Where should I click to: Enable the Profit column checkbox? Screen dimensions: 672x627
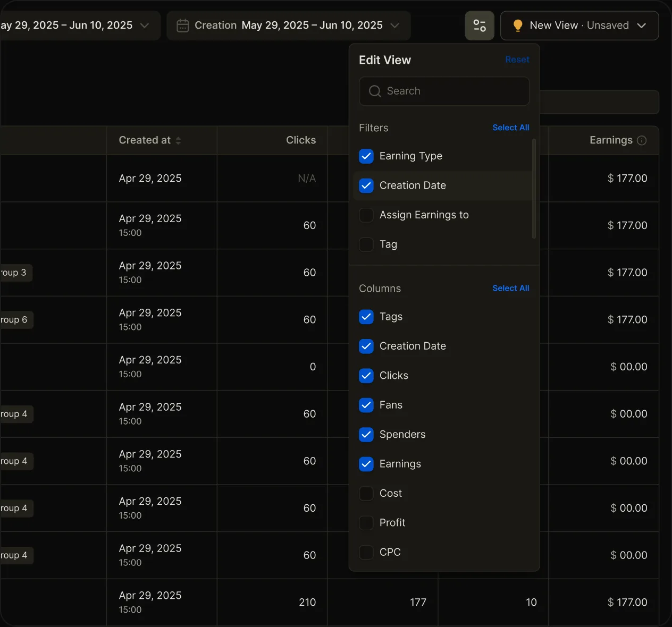click(366, 523)
